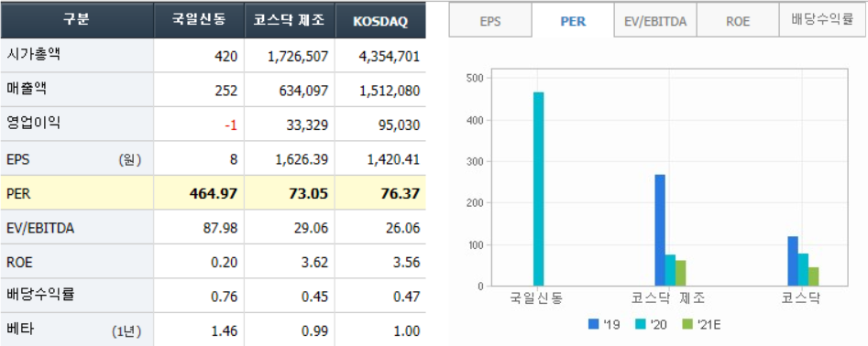Click the (1년) period label
868x346 pixels.
[126, 331]
